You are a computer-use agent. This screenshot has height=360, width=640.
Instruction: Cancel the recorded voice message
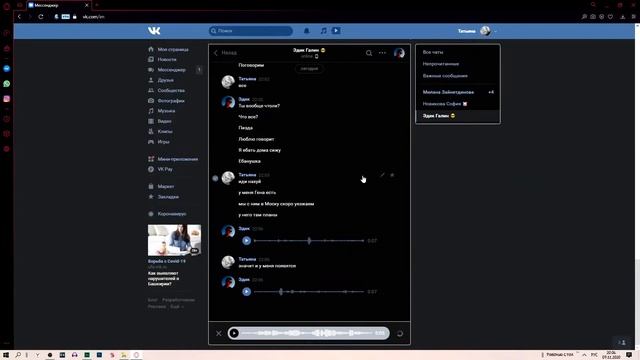(x=219, y=333)
